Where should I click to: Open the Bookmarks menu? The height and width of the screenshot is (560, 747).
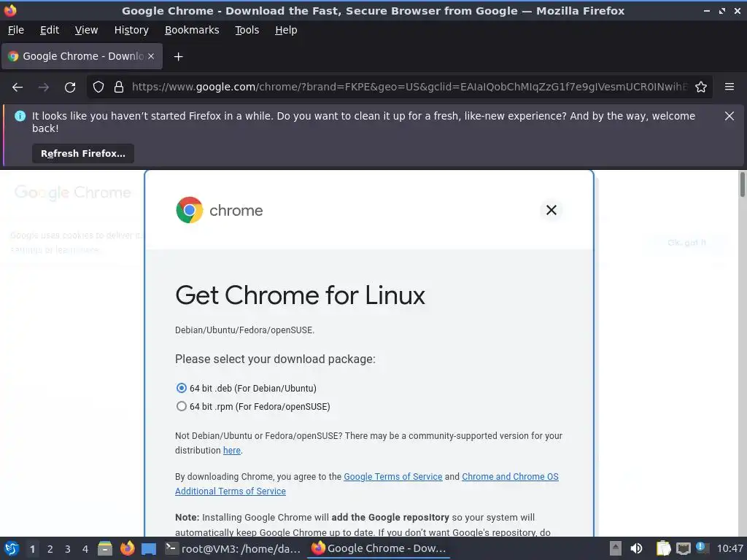tap(192, 30)
